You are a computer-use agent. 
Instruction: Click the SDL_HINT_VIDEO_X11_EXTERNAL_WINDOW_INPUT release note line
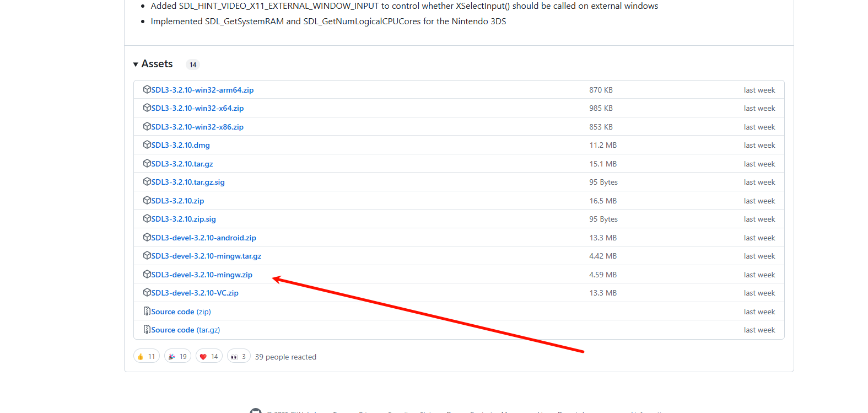tap(405, 6)
